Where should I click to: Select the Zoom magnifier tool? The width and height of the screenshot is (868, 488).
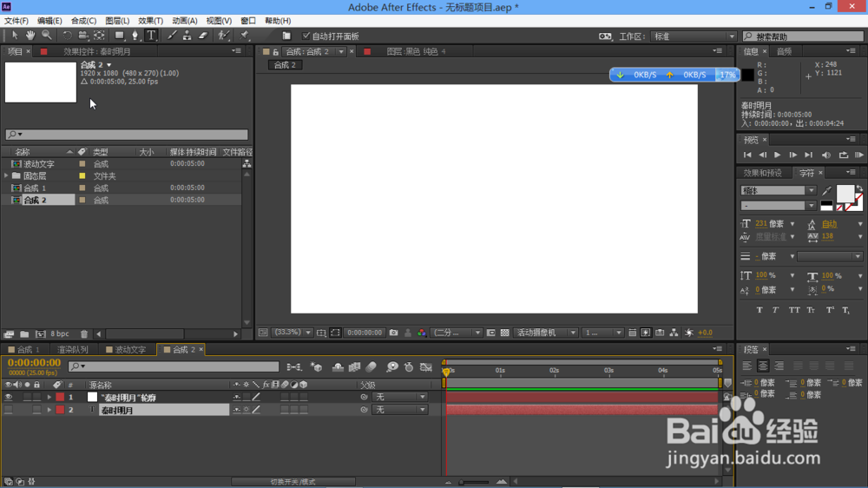pos(47,36)
